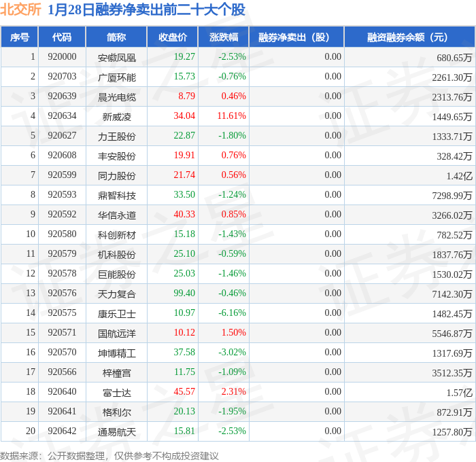Click closing price 8.79
Screen dimensions: 476x462
pos(186,96)
